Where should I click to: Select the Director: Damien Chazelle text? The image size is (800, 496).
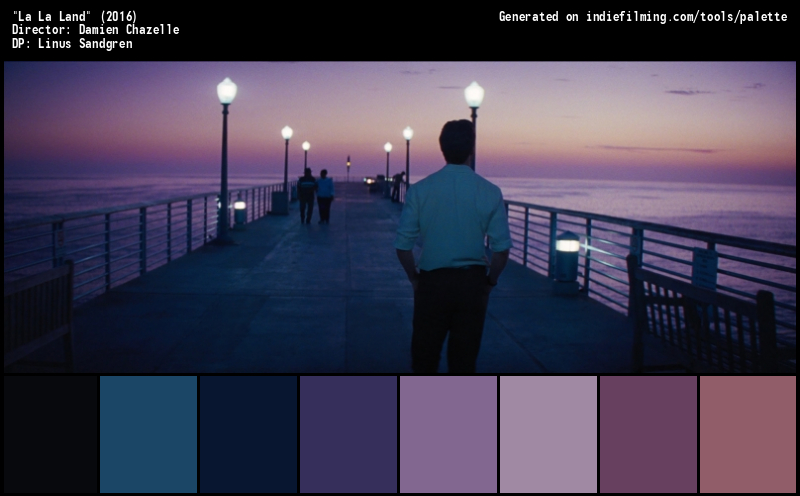[95, 30]
